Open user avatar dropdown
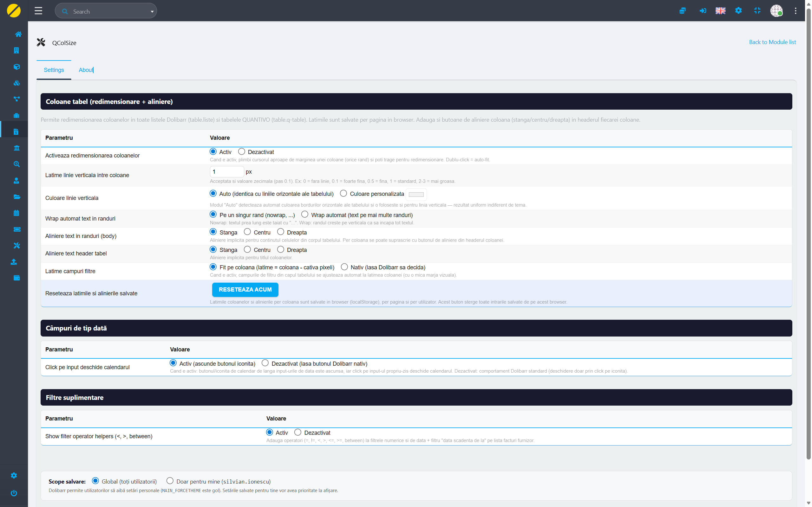 pos(776,11)
